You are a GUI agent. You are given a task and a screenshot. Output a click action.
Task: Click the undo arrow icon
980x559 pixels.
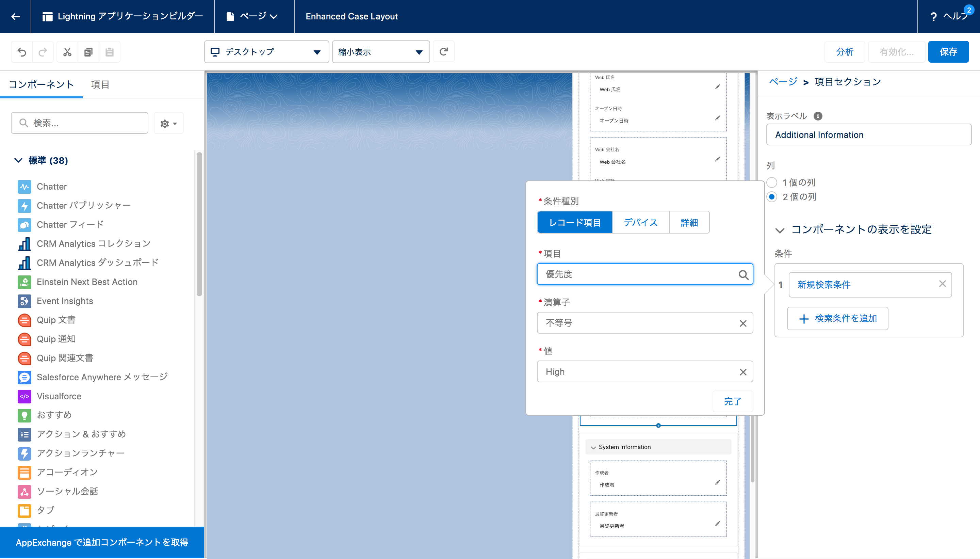(22, 52)
